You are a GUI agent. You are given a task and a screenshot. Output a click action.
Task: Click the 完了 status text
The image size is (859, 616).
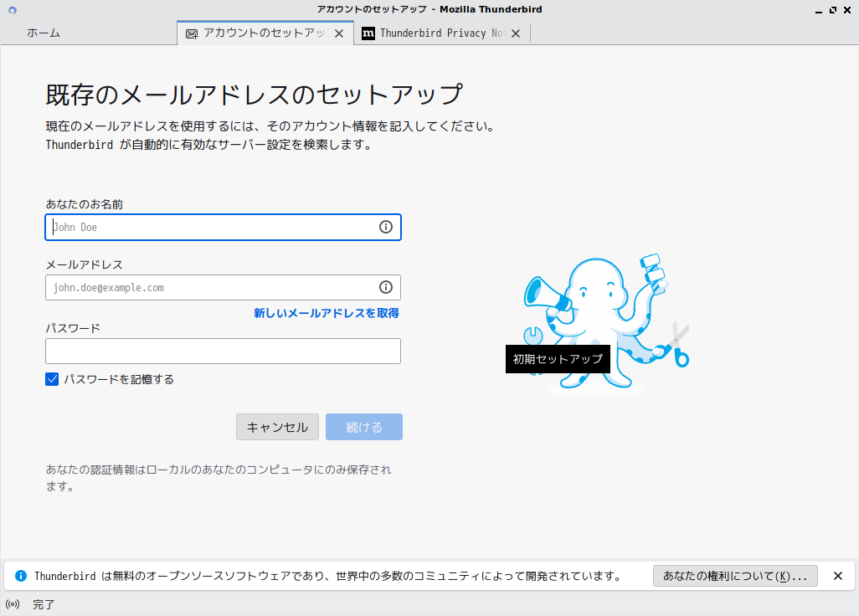point(44,604)
